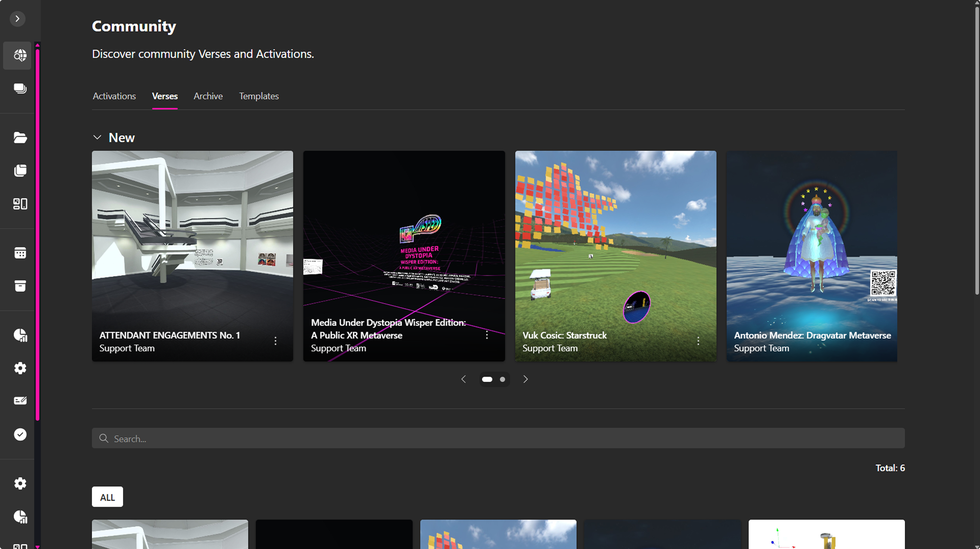
Task: Go to next carousel page with right arrow
Action: (525, 379)
